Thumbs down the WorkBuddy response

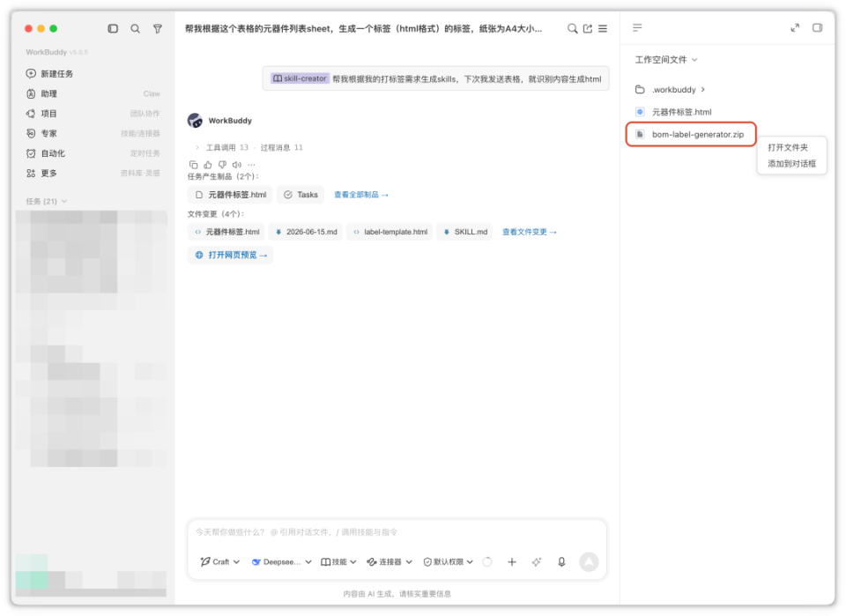coord(222,165)
